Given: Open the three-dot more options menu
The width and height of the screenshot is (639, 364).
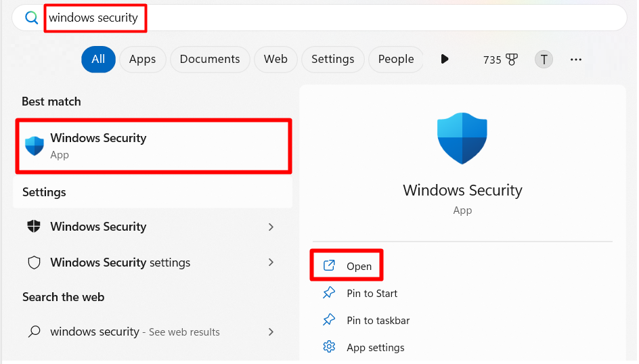Looking at the screenshot, I should tap(576, 60).
